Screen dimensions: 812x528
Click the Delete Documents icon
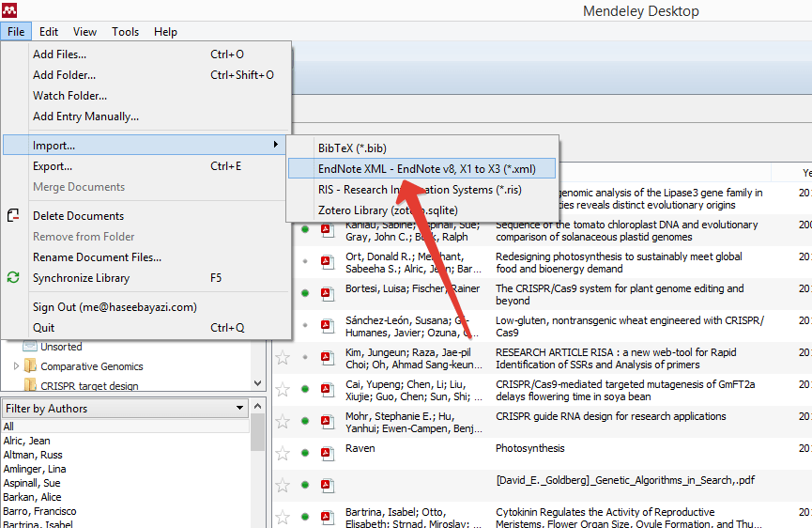13,215
